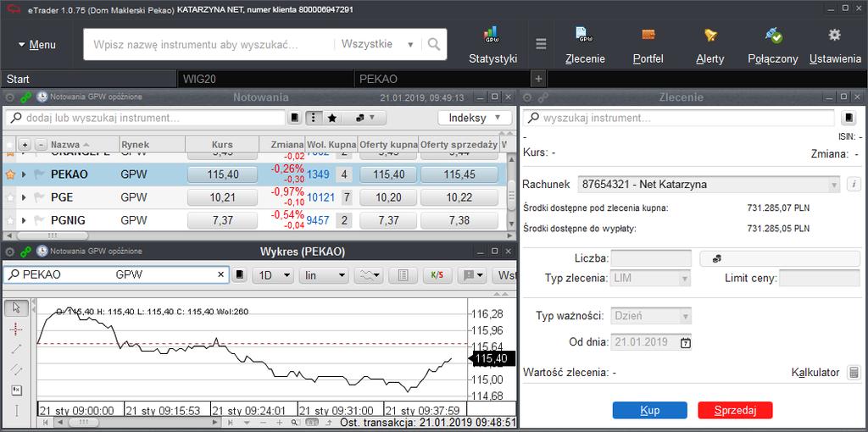868x432 pixels.
Task: Click the minus collapse-all button in Notowania header
Action: [41, 144]
